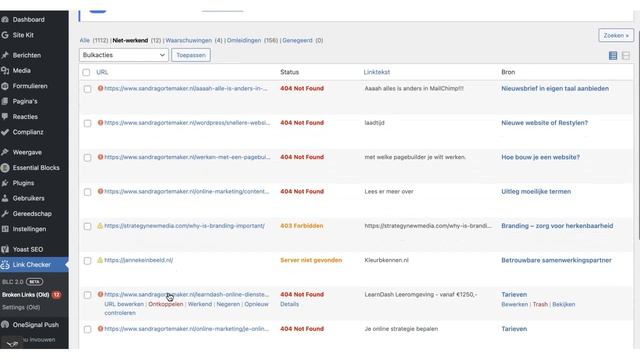The height and width of the screenshot is (360, 640).
Task: Click warning icon next to jannekeinbeeld URL
Action: point(100,260)
